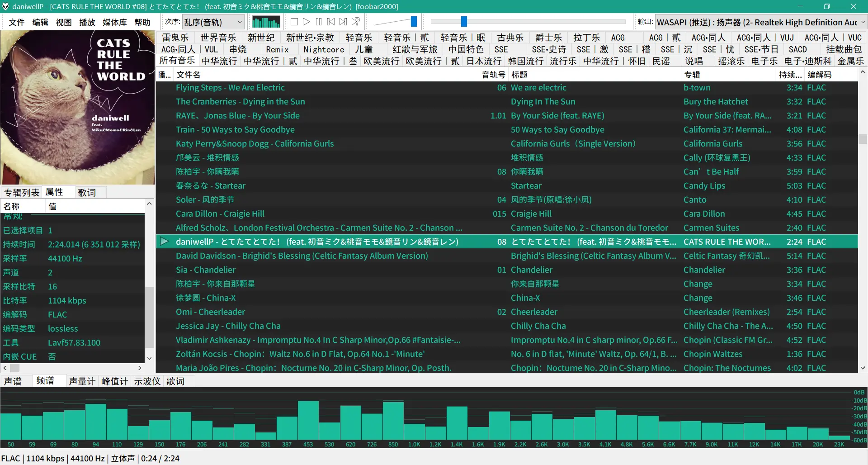Sort playlist by 文件名 column header
Screen dimensions: 868x465
click(x=319, y=75)
